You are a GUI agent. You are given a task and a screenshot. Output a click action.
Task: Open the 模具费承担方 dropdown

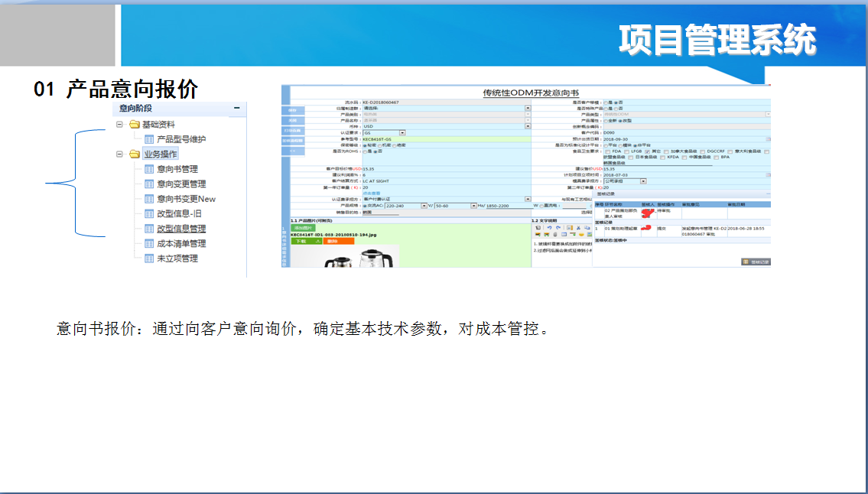[x=643, y=181]
